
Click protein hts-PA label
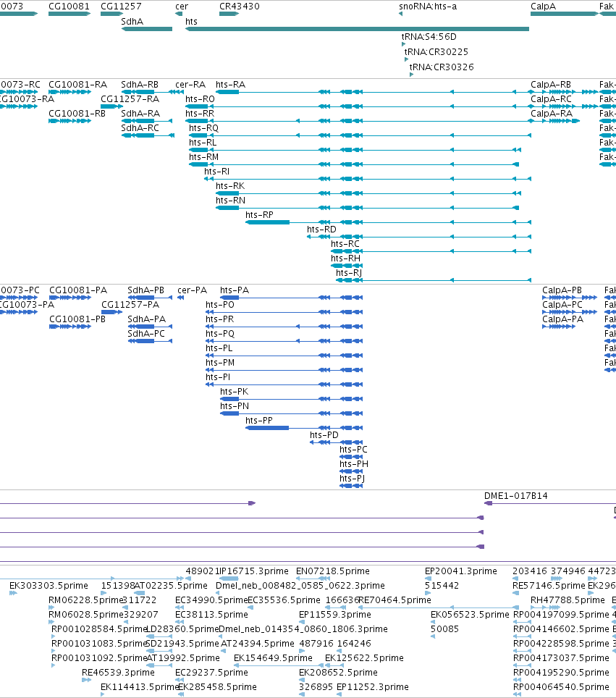pos(235,290)
